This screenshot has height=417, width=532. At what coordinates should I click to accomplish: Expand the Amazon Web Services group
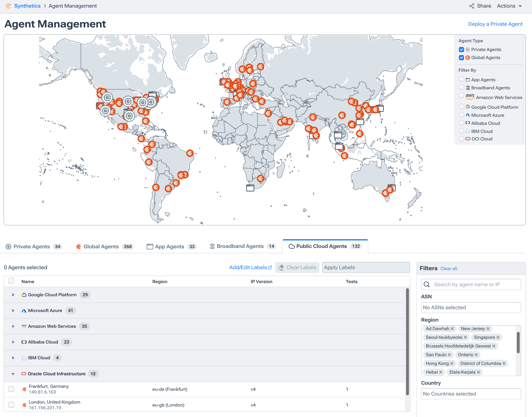(13, 326)
